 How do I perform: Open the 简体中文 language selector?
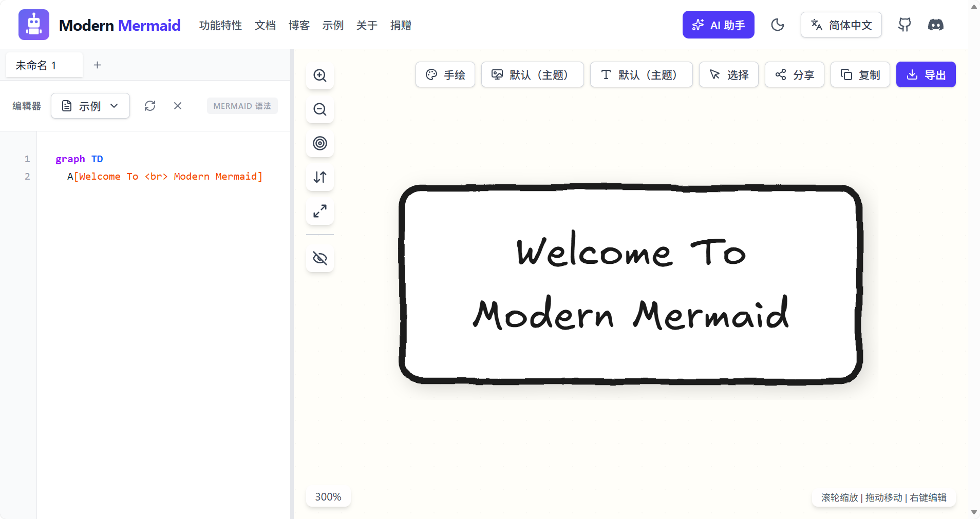tap(841, 25)
